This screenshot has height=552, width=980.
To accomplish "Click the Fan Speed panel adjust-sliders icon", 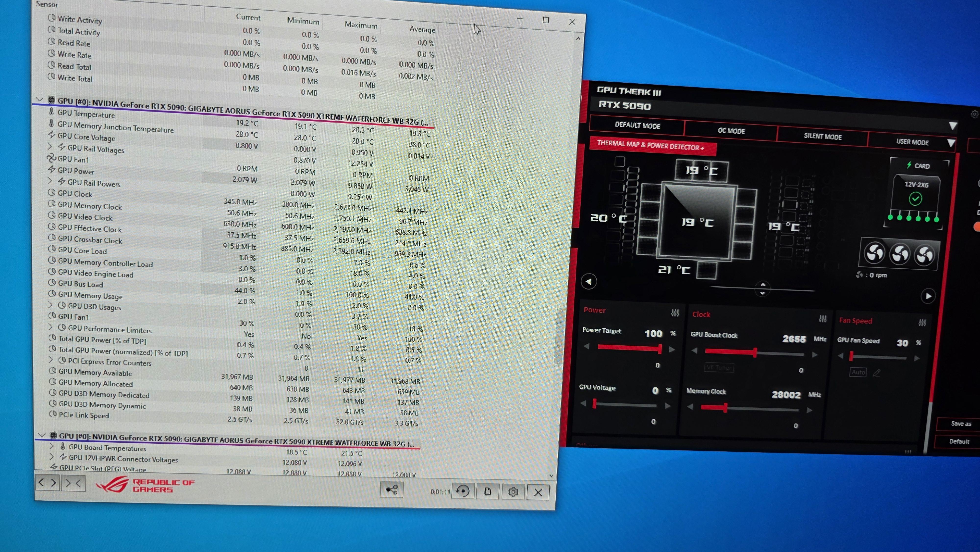I will pyautogui.click(x=922, y=323).
